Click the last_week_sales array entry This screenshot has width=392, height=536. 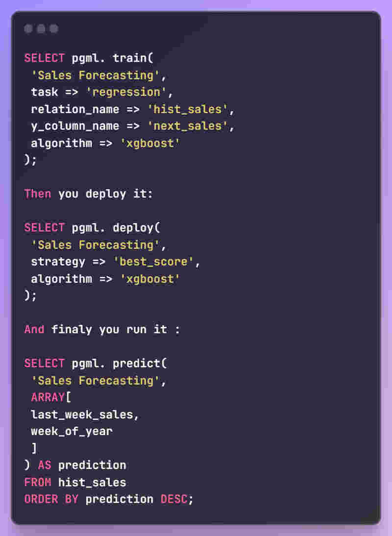82,414
